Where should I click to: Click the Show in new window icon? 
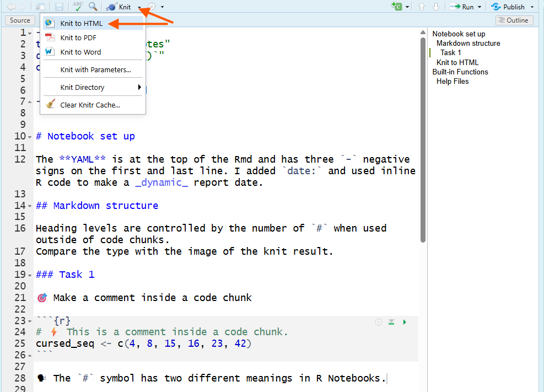pos(41,7)
